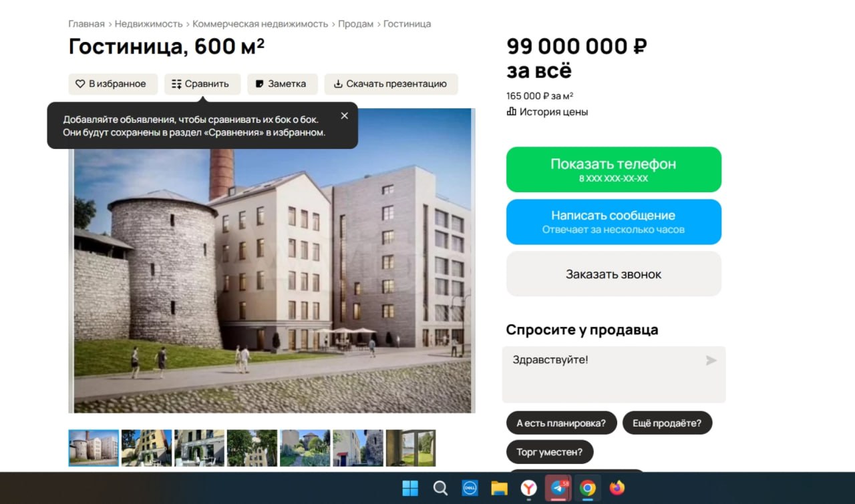Open Firefox from taskbar
The height and width of the screenshot is (504, 855).
[617, 489]
